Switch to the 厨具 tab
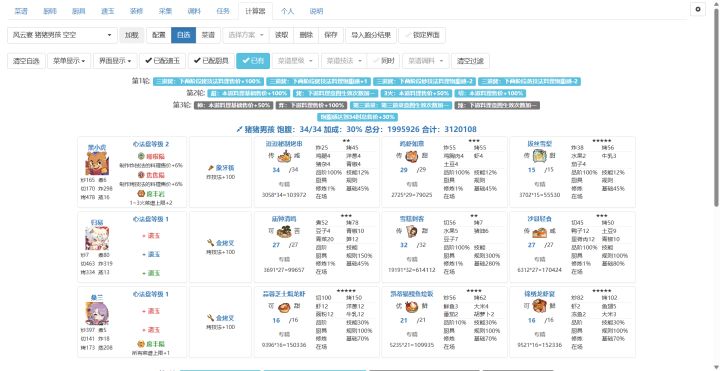The image size is (720, 371). (x=79, y=11)
